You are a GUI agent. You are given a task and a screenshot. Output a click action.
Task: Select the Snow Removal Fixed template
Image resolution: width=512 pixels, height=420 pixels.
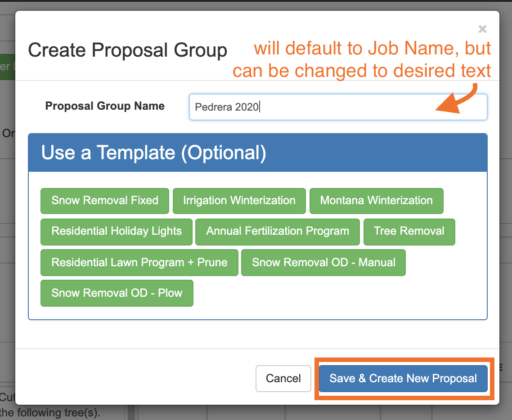(x=105, y=201)
